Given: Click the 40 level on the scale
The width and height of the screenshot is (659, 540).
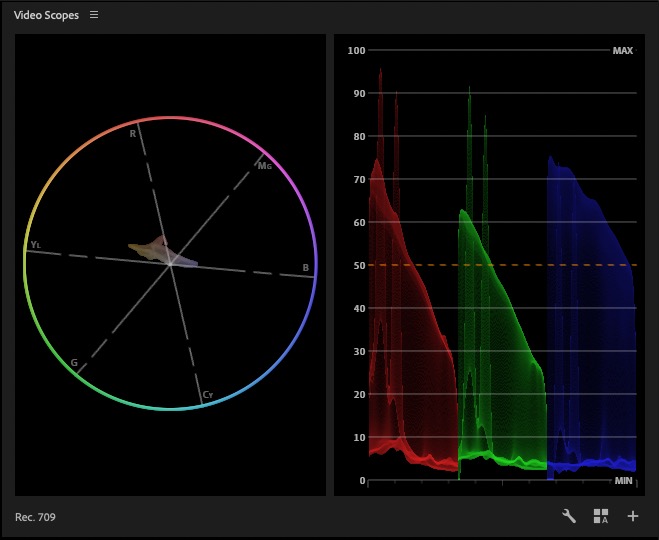Looking at the screenshot, I should point(359,308).
